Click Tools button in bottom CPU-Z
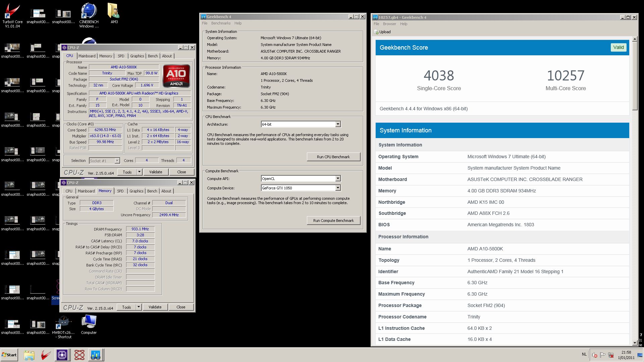This screenshot has width=644, height=362. pos(126,307)
